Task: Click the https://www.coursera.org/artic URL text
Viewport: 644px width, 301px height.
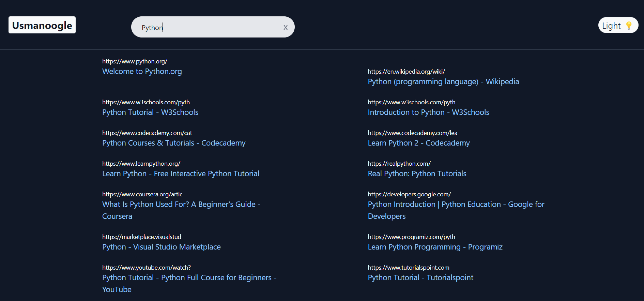Action: [x=142, y=194]
